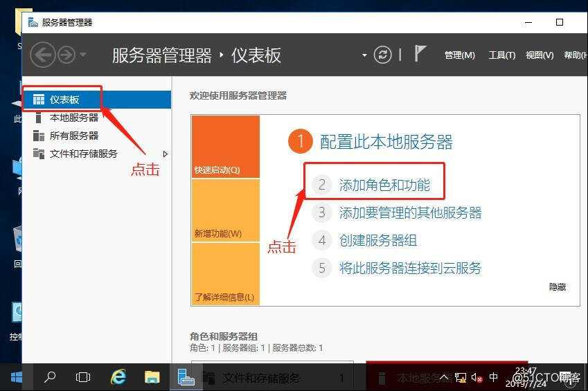
Task: Click the 角色和服务器组 heading
Action: coord(224,336)
